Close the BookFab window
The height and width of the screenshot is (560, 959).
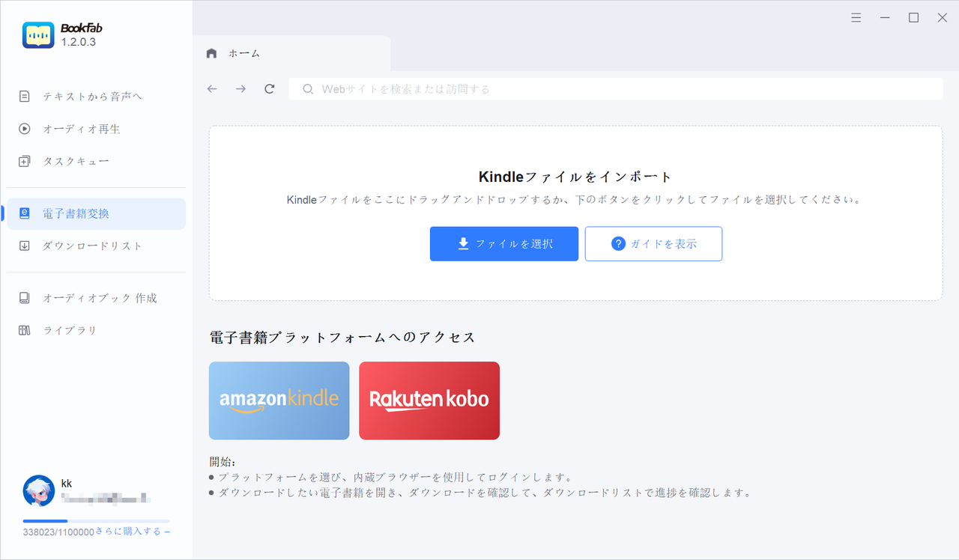[x=943, y=18]
